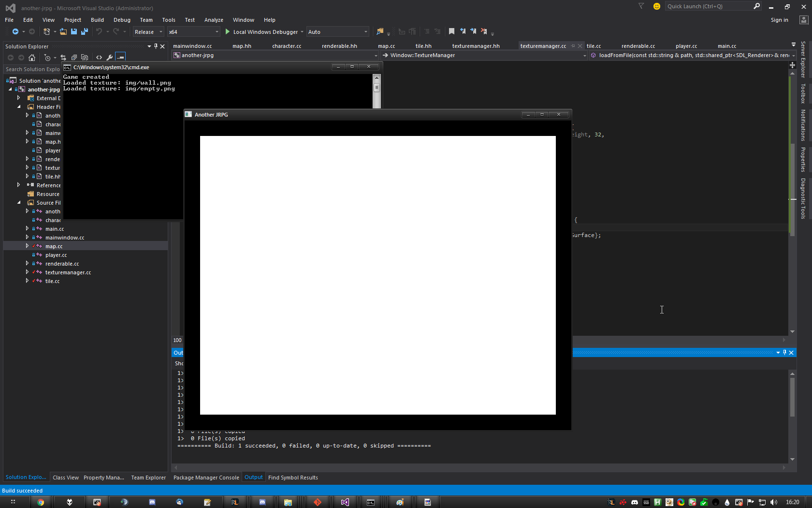
Task: Switch to the tile.cc editor tab
Action: (x=594, y=46)
